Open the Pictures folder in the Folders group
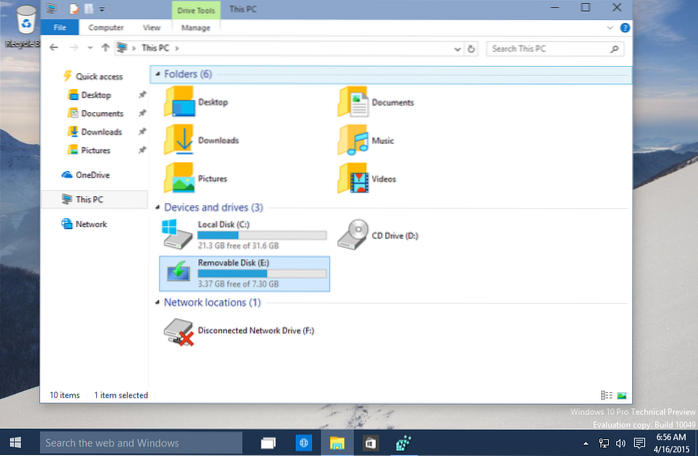This screenshot has height=456, width=698. click(196, 178)
